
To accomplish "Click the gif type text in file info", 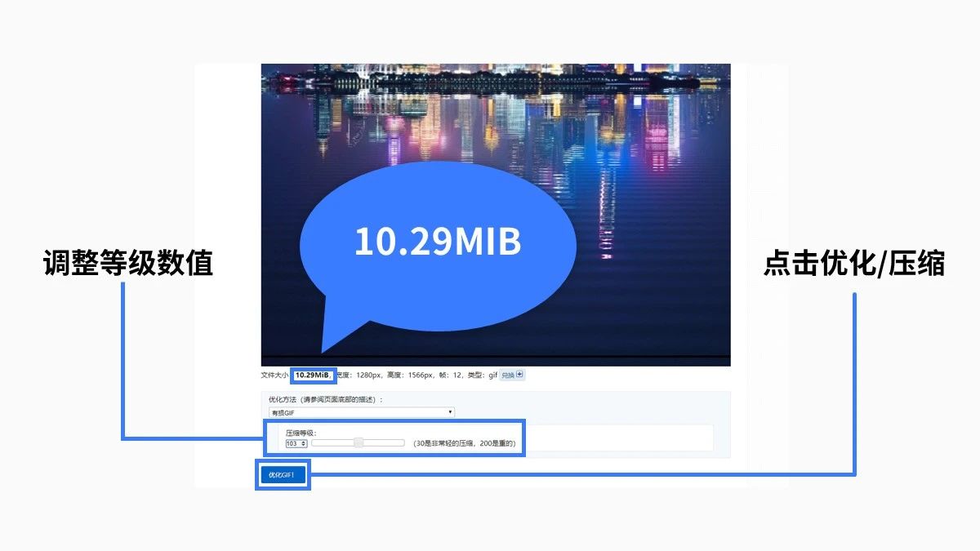I will click(495, 375).
